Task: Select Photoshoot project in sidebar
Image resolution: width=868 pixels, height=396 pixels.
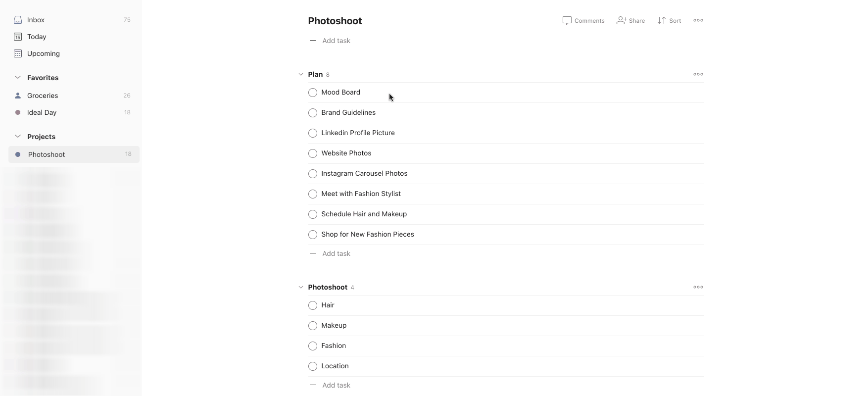Action: click(47, 154)
